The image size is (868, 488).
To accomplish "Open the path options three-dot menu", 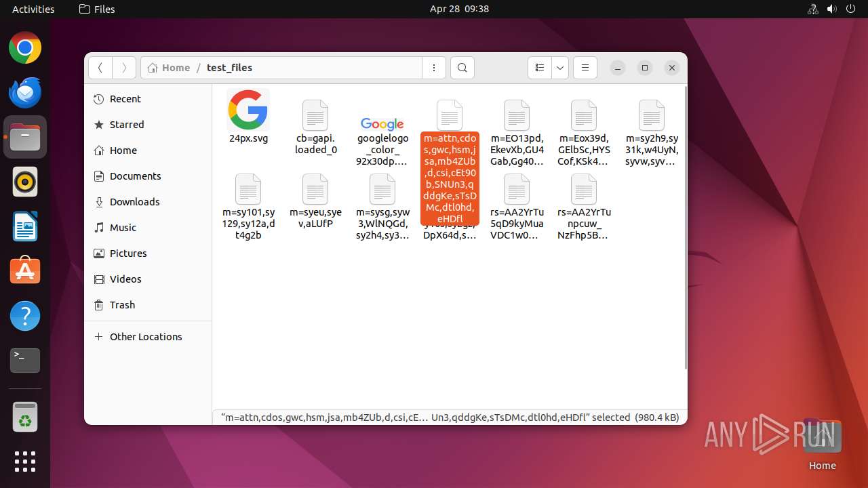I will (x=434, y=68).
